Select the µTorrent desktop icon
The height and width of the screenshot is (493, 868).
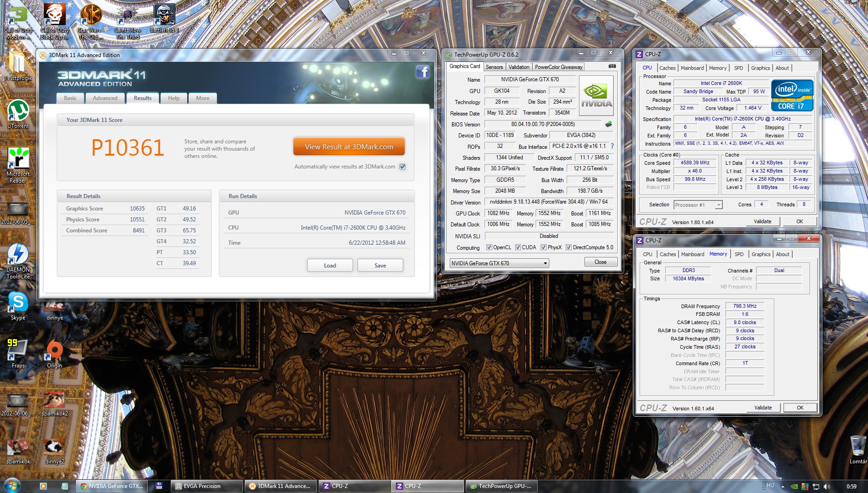tap(18, 115)
